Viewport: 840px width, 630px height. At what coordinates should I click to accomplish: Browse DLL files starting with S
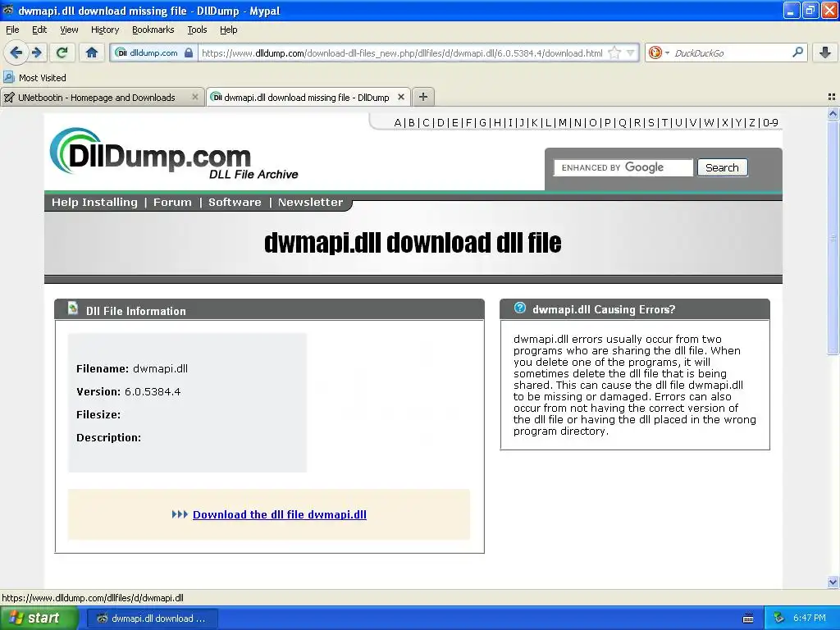click(x=651, y=123)
